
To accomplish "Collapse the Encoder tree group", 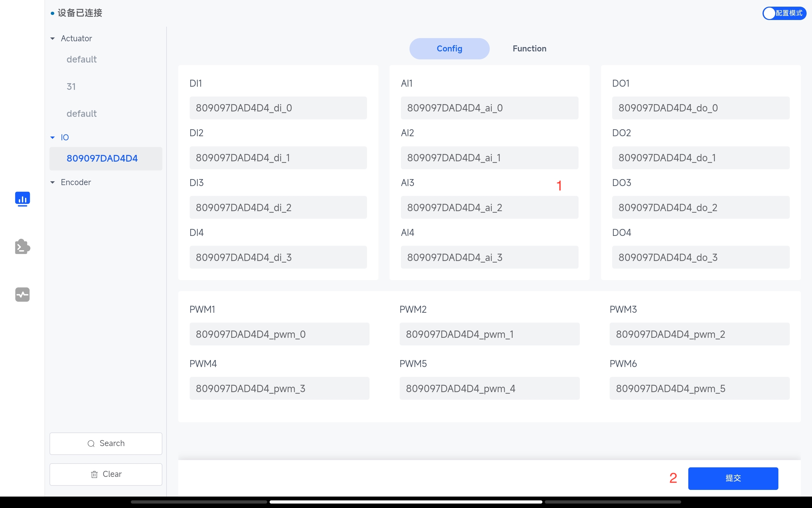I will 53,183.
